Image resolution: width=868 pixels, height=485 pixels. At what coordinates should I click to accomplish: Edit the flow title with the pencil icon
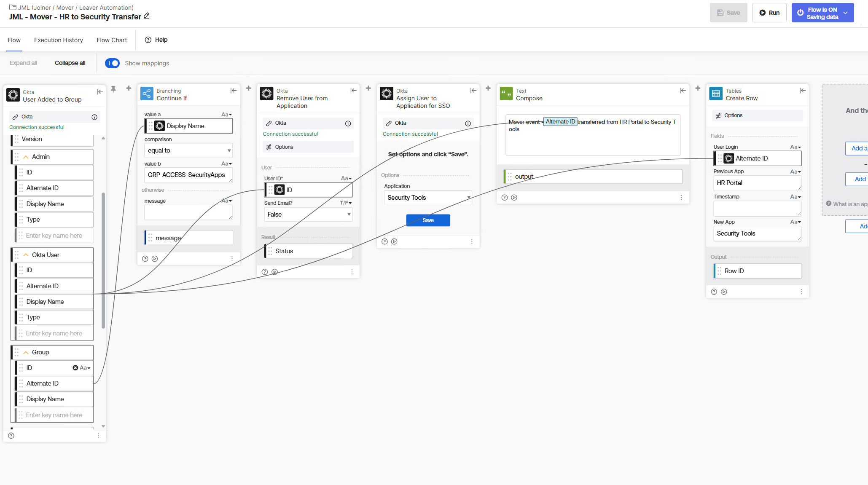147,16
